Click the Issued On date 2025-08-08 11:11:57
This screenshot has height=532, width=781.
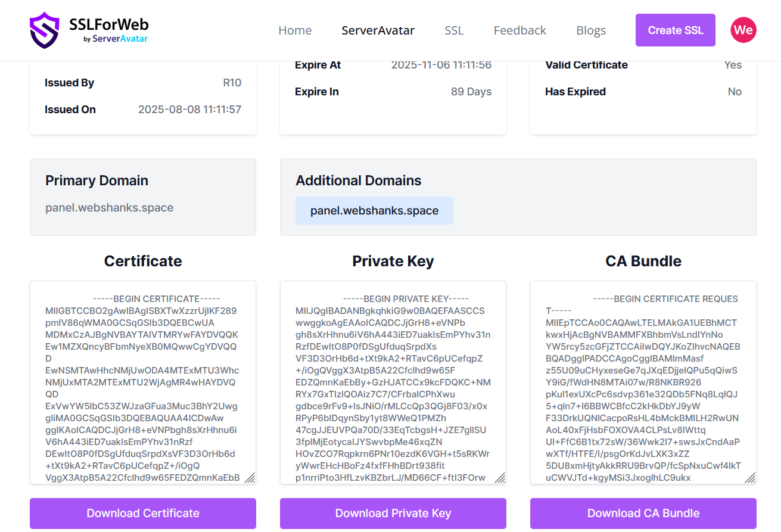pos(189,110)
